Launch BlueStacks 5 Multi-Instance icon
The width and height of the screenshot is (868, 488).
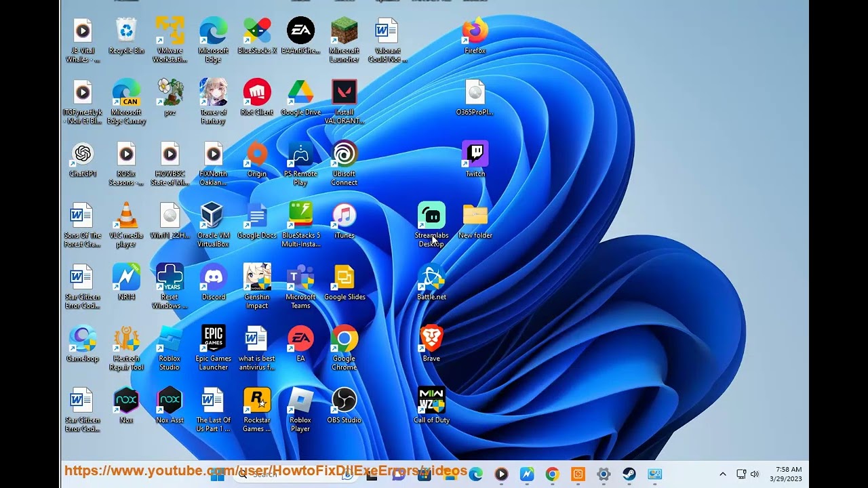[x=300, y=226]
